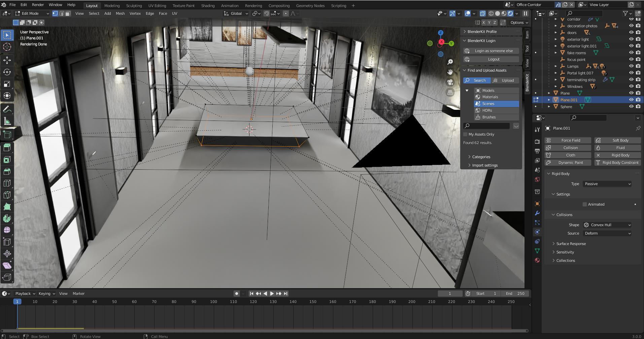The image size is (644, 339).
Task: Check the My Assets Only option
Action: 466,134
